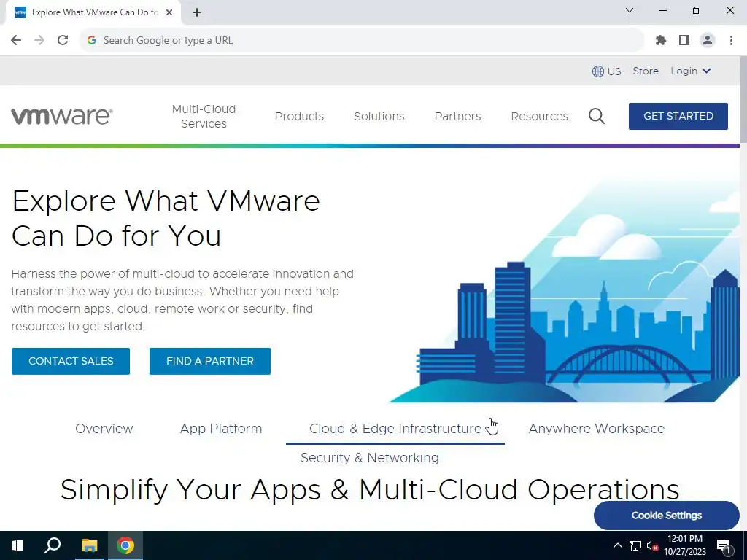This screenshot has height=560, width=747.
Task: Open the taskbar clock and date
Action: 684,545
